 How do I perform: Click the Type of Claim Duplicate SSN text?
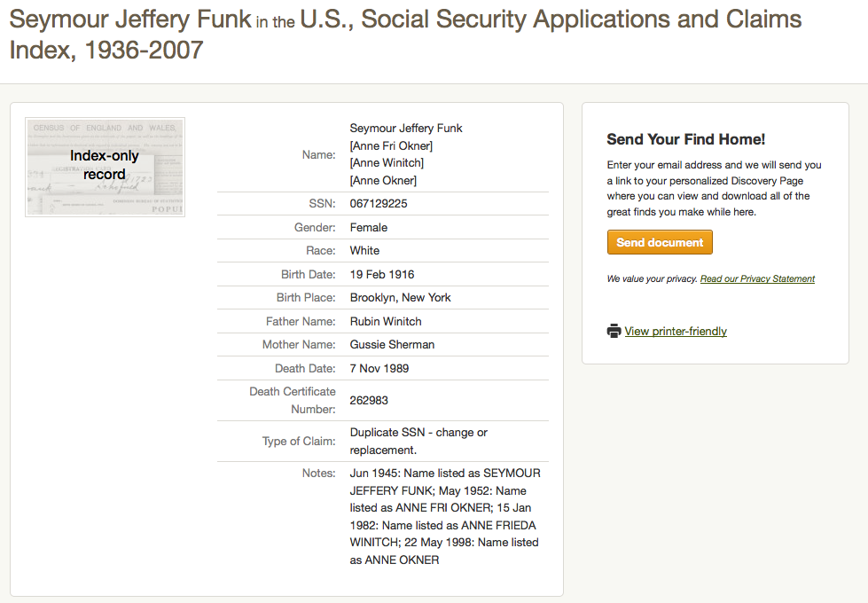(x=418, y=442)
